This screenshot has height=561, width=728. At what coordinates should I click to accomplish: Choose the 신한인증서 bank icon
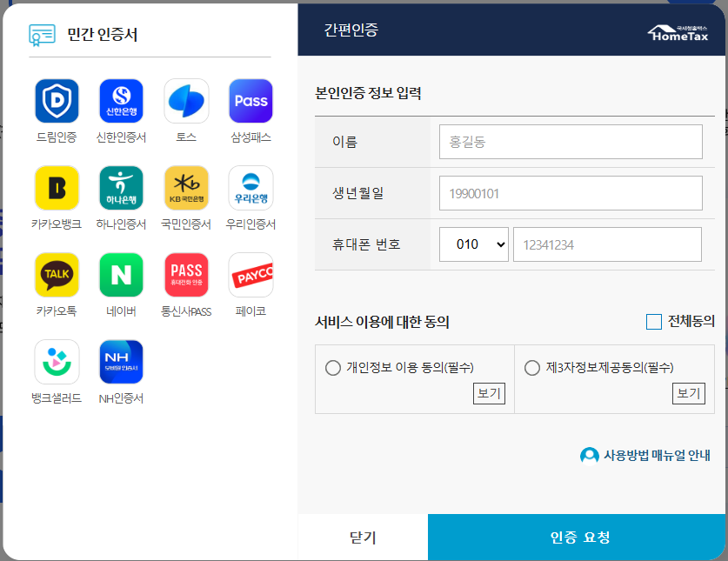121,101
